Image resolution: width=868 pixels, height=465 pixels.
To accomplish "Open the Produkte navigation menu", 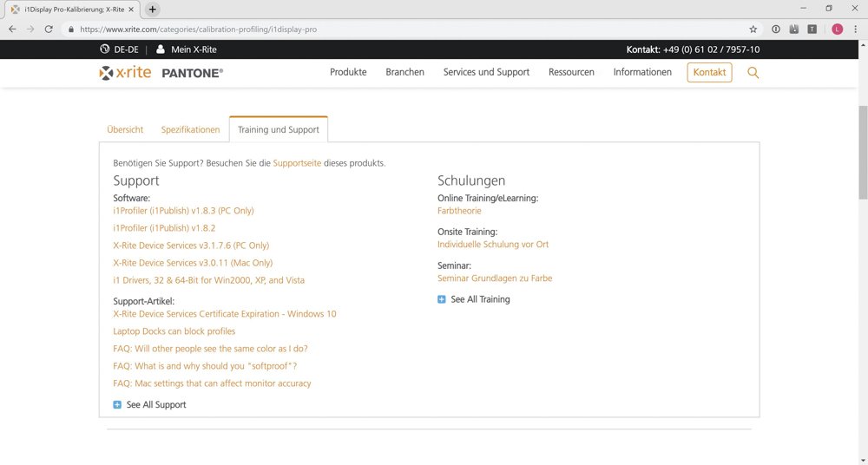I will (x=348, y=72).
